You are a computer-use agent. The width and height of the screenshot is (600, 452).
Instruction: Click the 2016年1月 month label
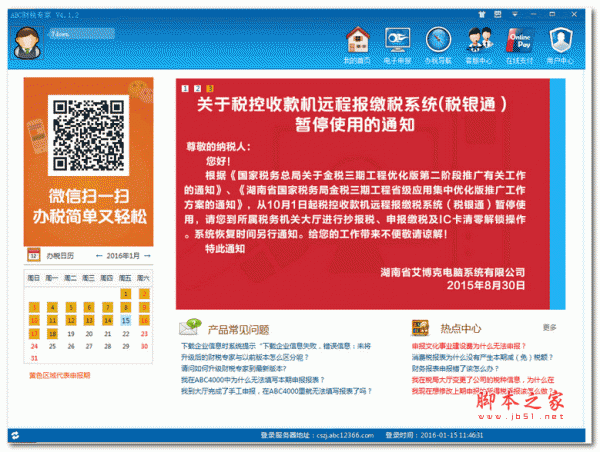(123, 256)
